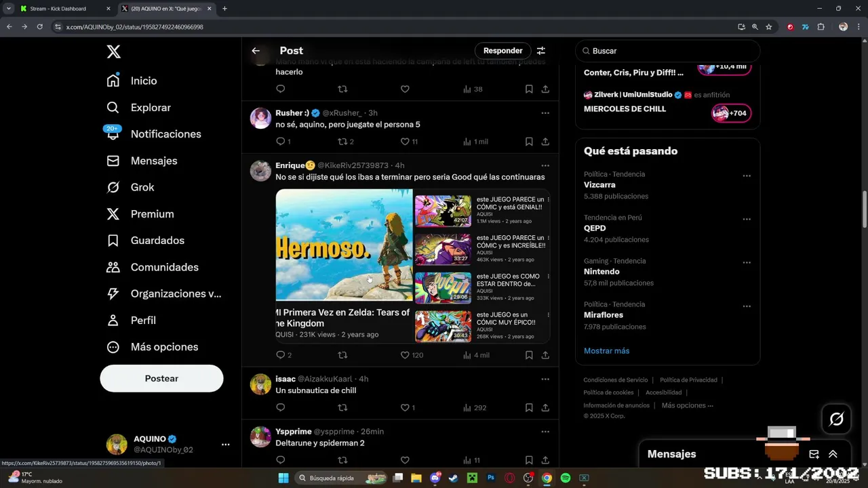Bookmark this page with star icon
The height and width of the screenshot is (488, 868).
tap(768, 27)
